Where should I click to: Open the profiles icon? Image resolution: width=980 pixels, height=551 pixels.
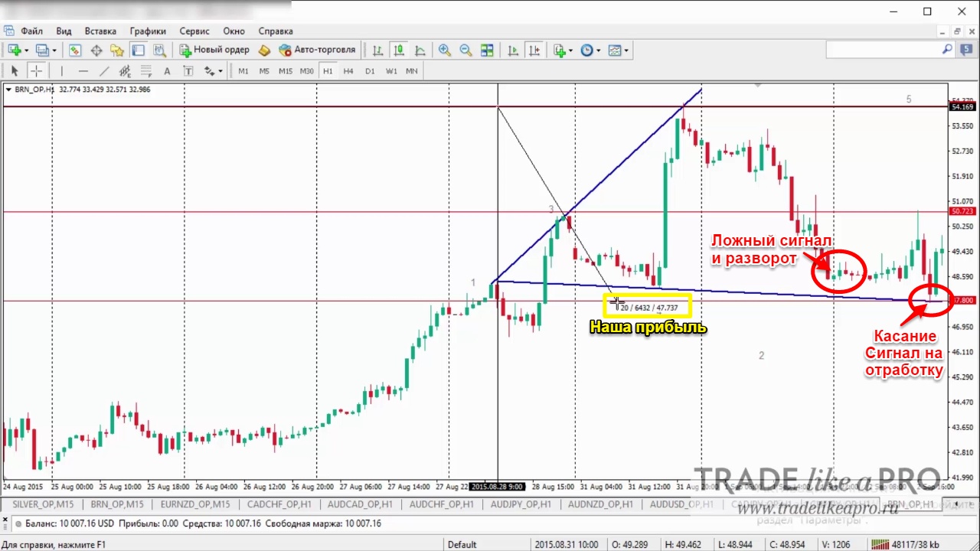pos(42,51)
